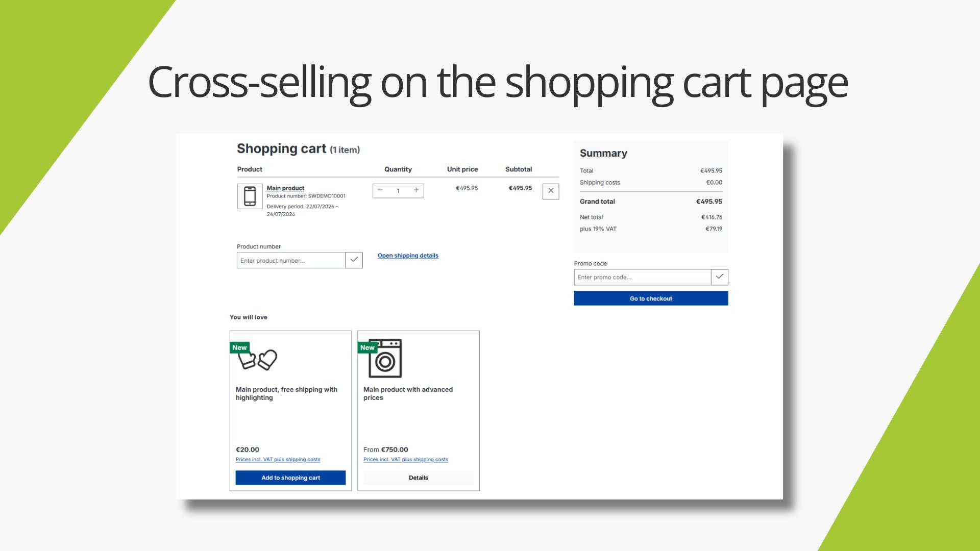Click the quantity value field showing 1
This screenshot has width=980, height=551.
398,191
